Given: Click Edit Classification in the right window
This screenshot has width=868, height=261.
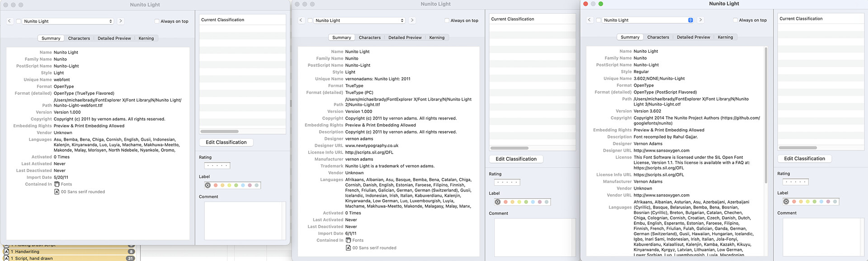Looking at the screenshot, I should (x=804, y=158).
